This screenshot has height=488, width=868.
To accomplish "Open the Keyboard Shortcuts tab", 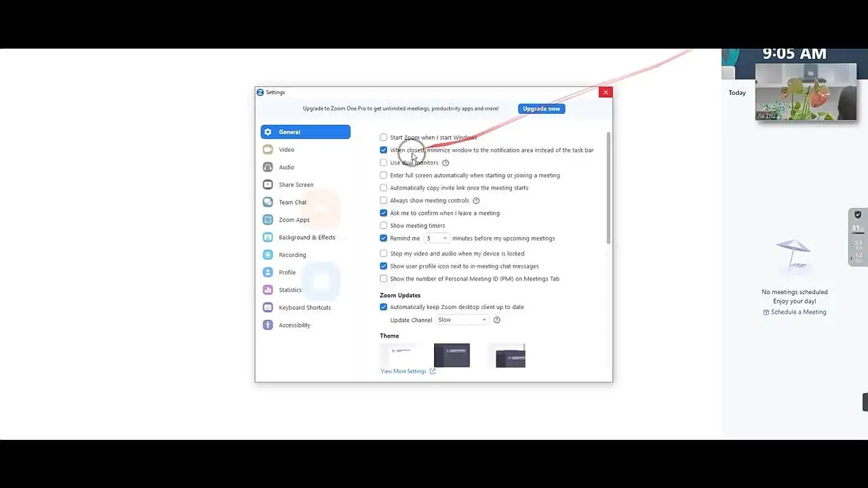I will coord(305,308).
